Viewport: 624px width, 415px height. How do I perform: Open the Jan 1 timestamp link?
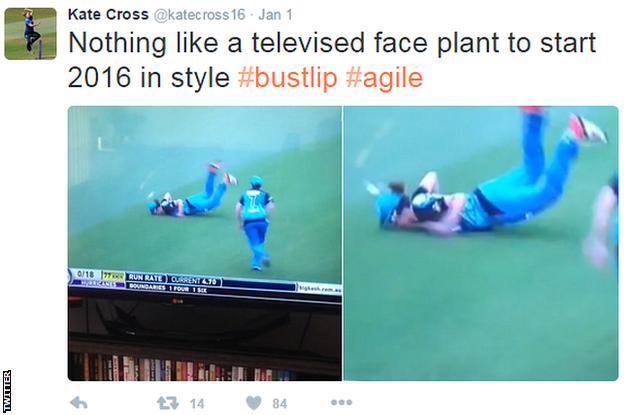275,15
